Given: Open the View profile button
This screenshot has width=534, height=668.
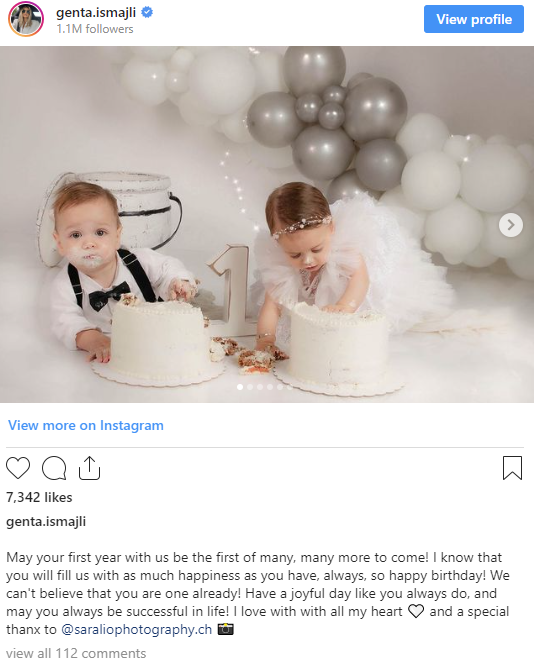Looking at the screenshot, I should 473,19.
